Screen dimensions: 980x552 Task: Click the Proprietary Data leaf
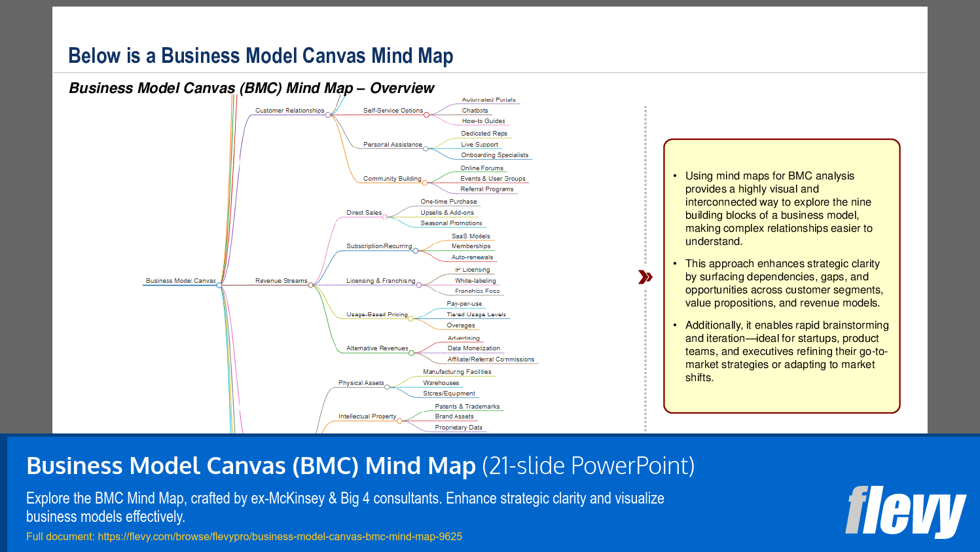(x=458, y=428)
